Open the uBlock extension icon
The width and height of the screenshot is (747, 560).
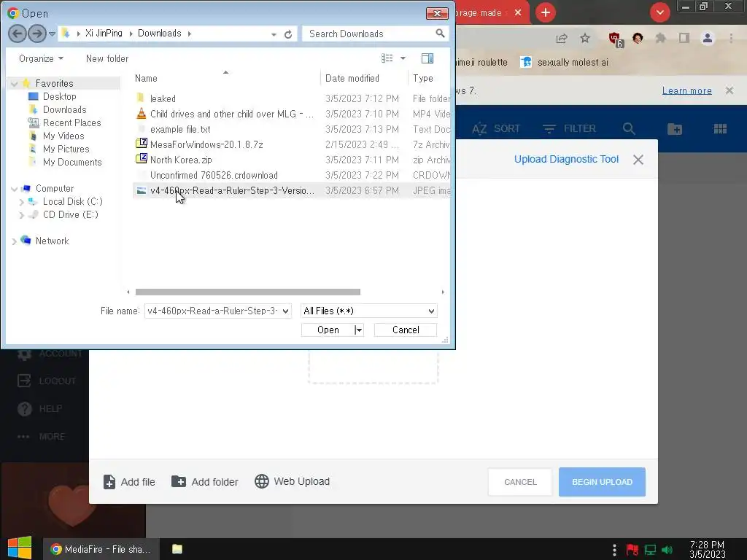coord(615,39)
